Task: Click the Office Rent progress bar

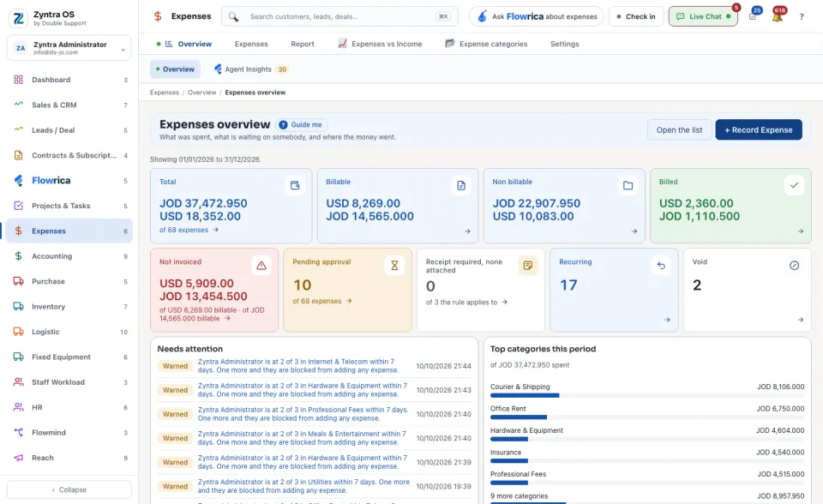Action: click(x=647, y=417)
